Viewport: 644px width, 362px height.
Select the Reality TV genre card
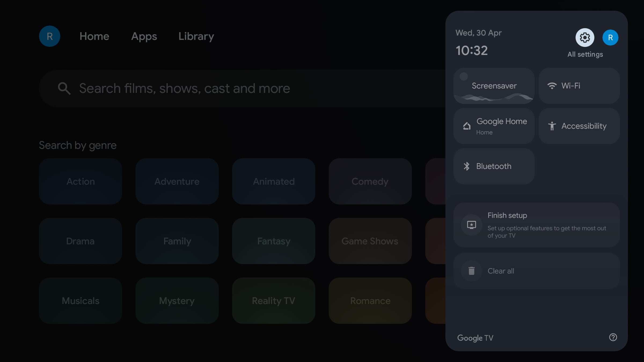273,301
